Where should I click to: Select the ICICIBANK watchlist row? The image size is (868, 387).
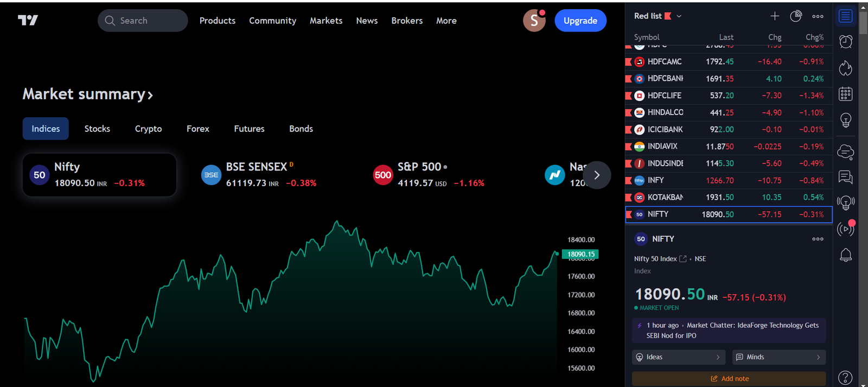click(x=729, y=129)
